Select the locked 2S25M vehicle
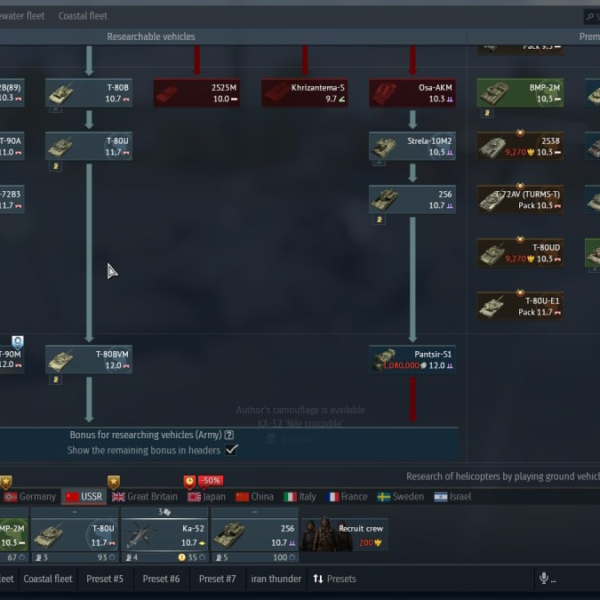The width and height of the screenshot is (600, 600). [x=196, y=93]
